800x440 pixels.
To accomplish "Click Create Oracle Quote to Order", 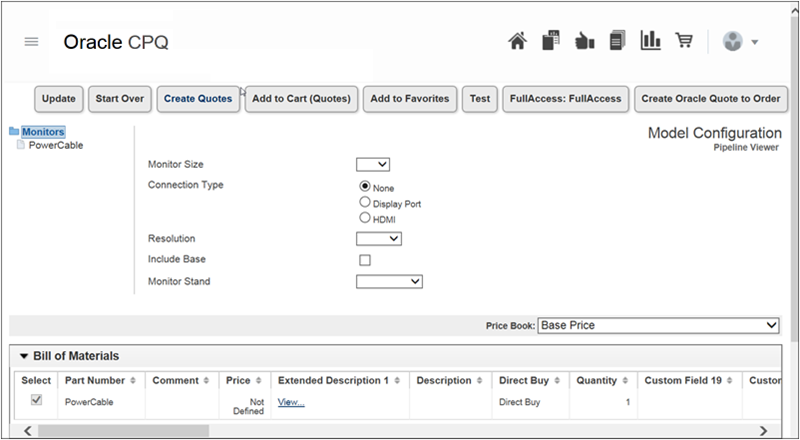I will pyautogui.click(x=711, y=99).
